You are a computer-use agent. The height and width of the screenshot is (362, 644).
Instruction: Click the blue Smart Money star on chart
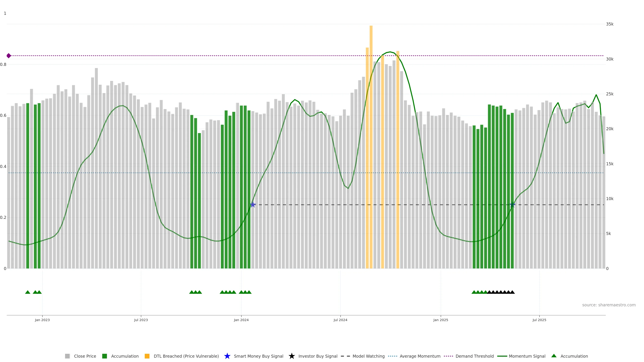click(x=253, y=205)
